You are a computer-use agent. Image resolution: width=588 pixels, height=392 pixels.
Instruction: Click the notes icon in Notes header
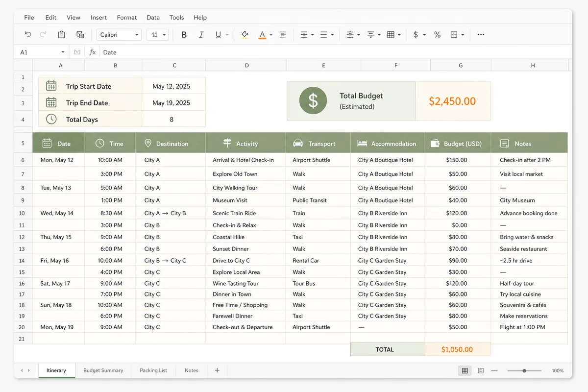pos(504,144)
